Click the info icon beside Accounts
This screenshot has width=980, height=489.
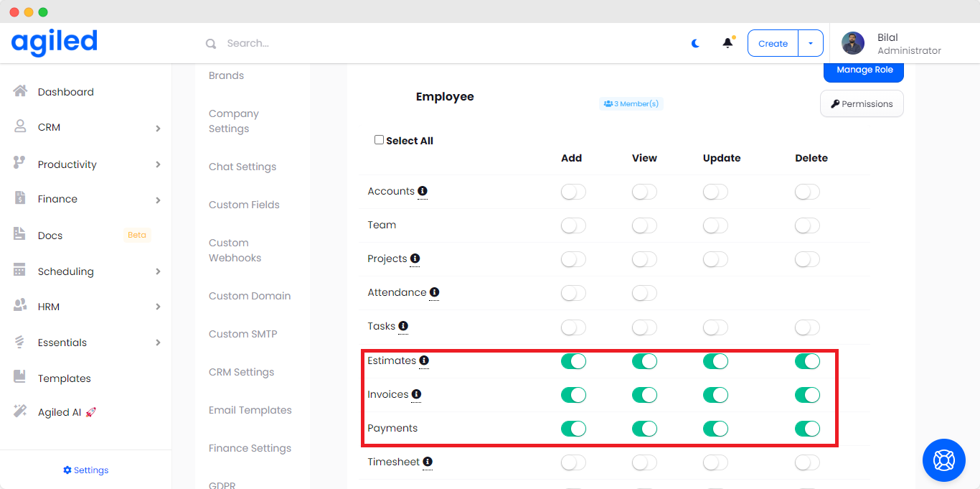[x=423, y=191]
